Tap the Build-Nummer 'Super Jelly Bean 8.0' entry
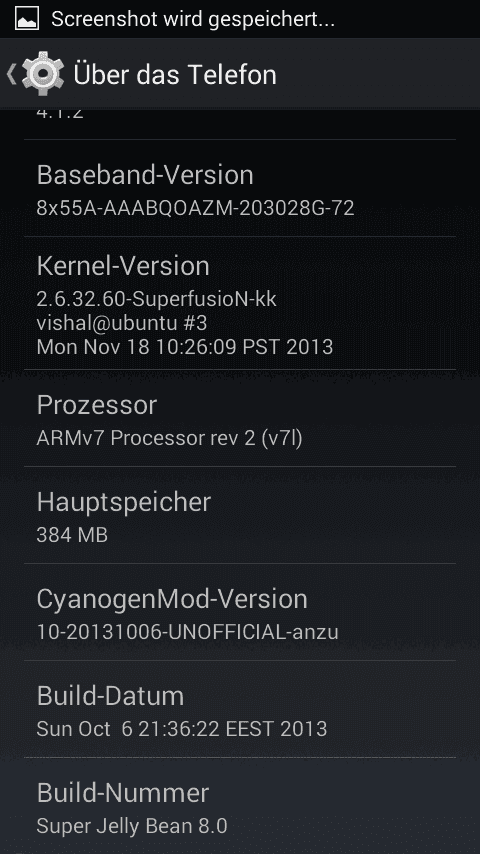The width and height of the screenshot is (480, 854). 240,806
